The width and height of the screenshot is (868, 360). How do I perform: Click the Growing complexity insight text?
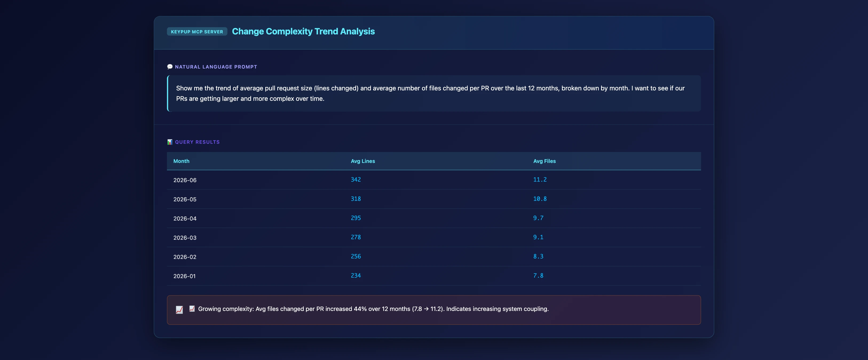tap(373, 309)
